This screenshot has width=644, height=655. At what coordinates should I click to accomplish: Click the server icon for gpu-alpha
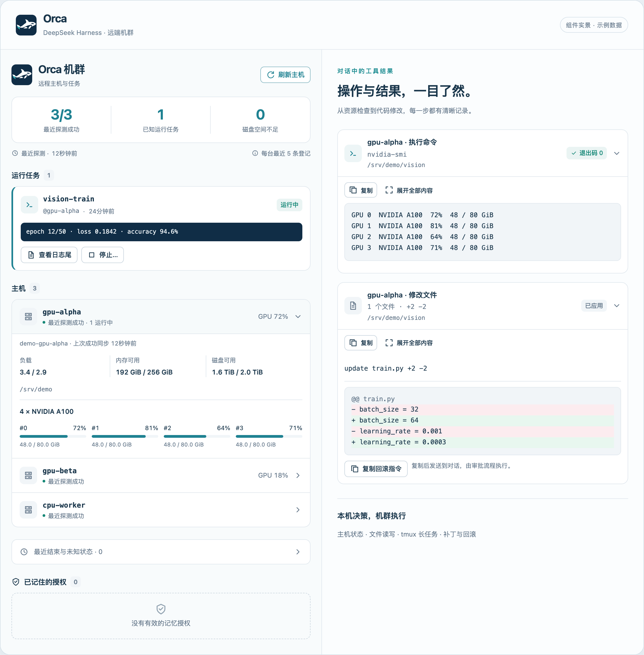coord(28,317)
